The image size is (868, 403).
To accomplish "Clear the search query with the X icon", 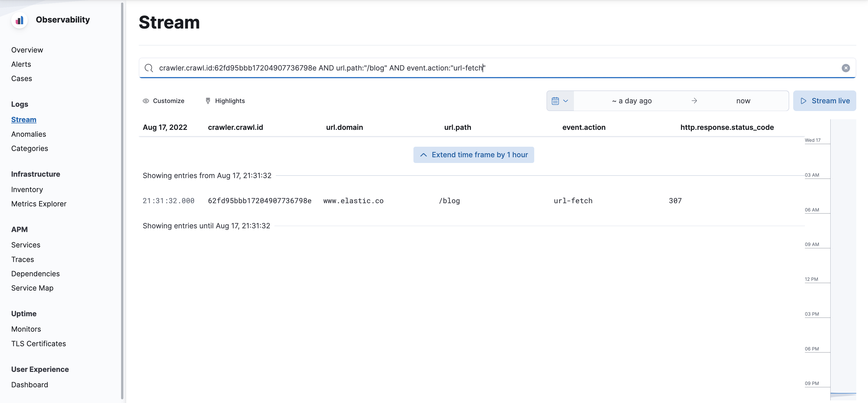I will pos(846,68).
